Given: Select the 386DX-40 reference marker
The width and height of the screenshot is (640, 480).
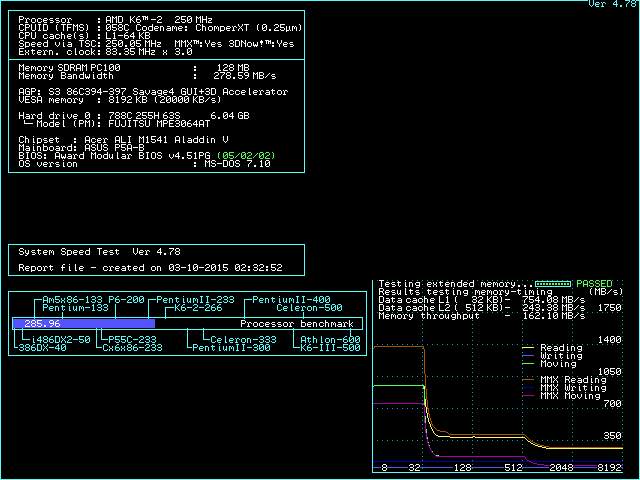Looking at the screenshot, I should (x=42, y=348).
